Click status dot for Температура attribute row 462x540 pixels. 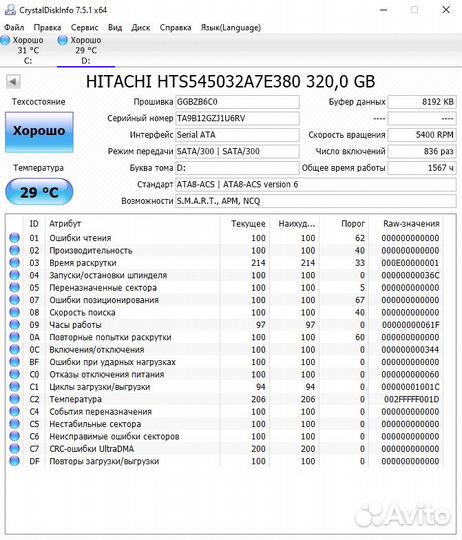[14, 399]
